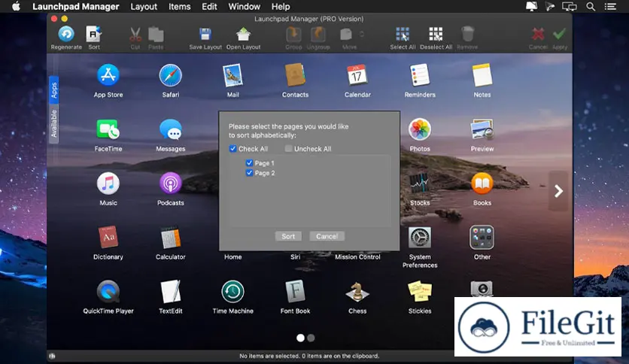This screenshot has height=364, width=629.
Task: Select the FaceTime app icon
Action: (108, 129)
